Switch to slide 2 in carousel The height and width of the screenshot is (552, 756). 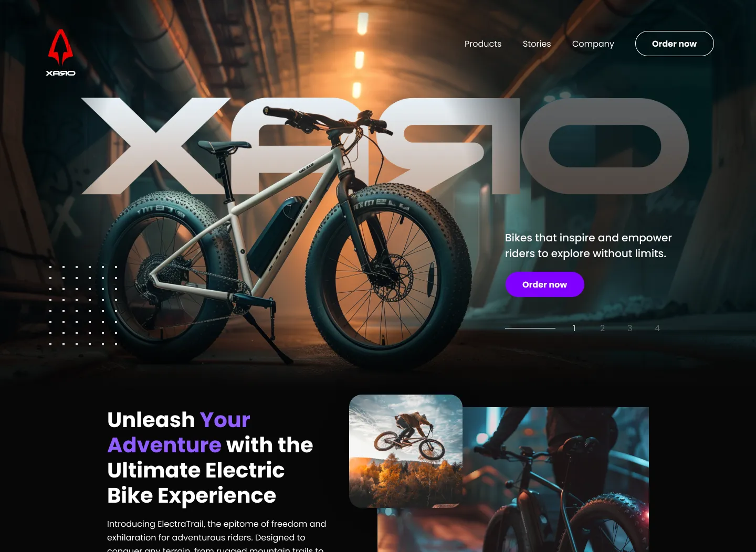point(602,328)
